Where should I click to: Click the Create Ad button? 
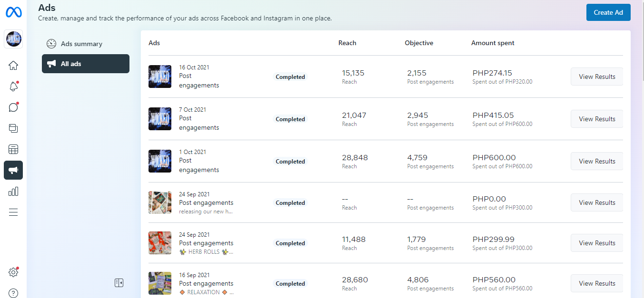pyautogui.click(x=608, y=12)
